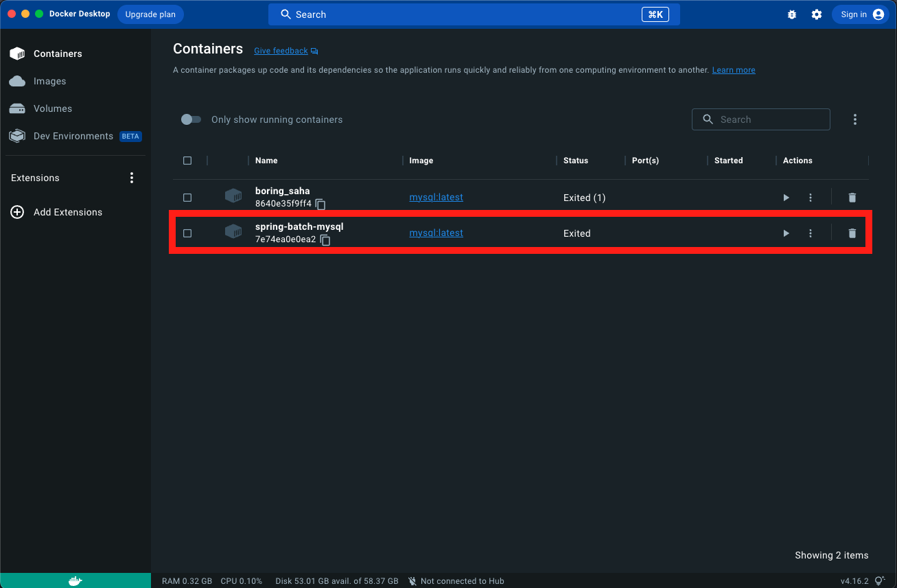Click the boring_saha container name

tap(283, 191)
